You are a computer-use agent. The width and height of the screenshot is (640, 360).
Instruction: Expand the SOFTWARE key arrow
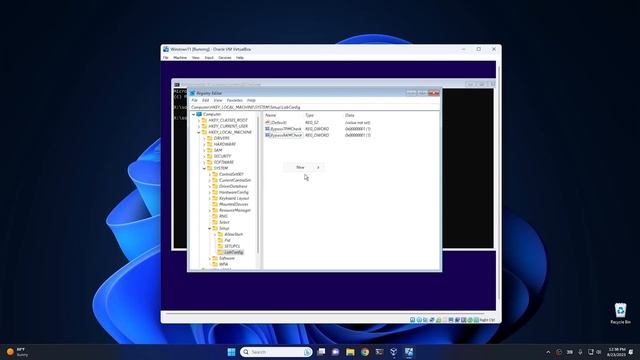[204, 162]
